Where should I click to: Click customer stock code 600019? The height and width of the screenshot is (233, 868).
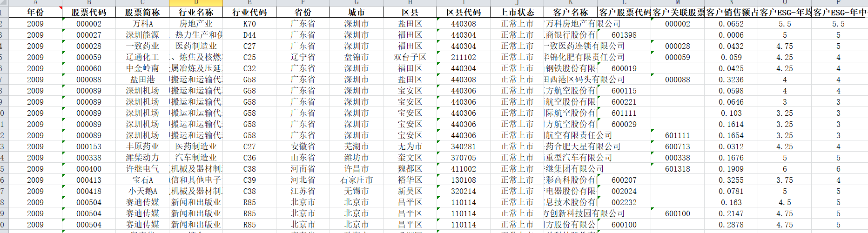pyautogui.click(x=624, y=68)
